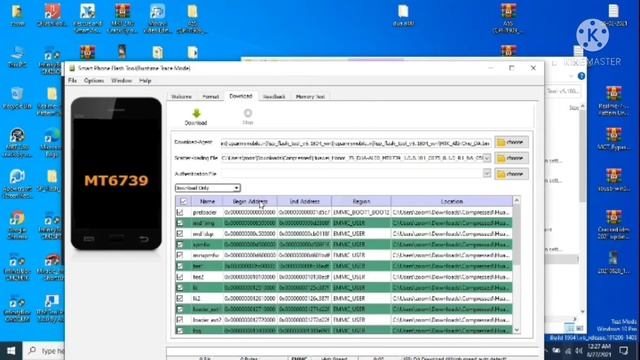Click the taskbar volume icon
Screen dimensions: 640x360
579,351
